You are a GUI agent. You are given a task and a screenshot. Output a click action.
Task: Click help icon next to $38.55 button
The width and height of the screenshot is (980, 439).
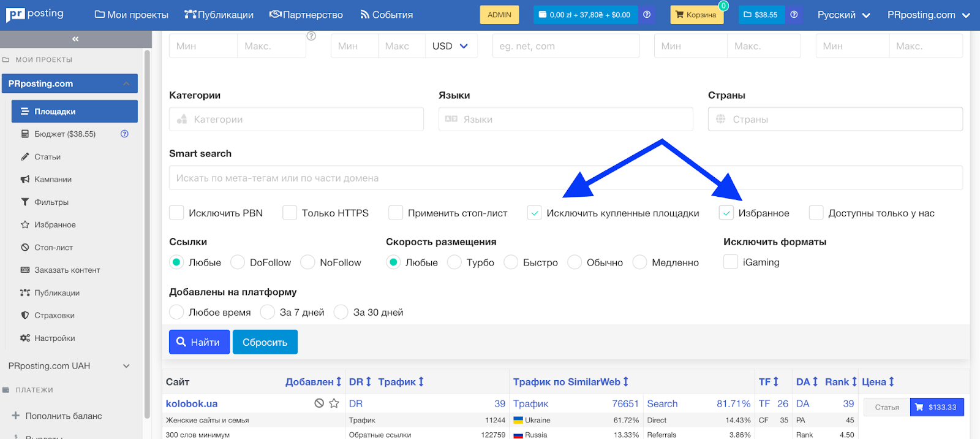(794, 15)
